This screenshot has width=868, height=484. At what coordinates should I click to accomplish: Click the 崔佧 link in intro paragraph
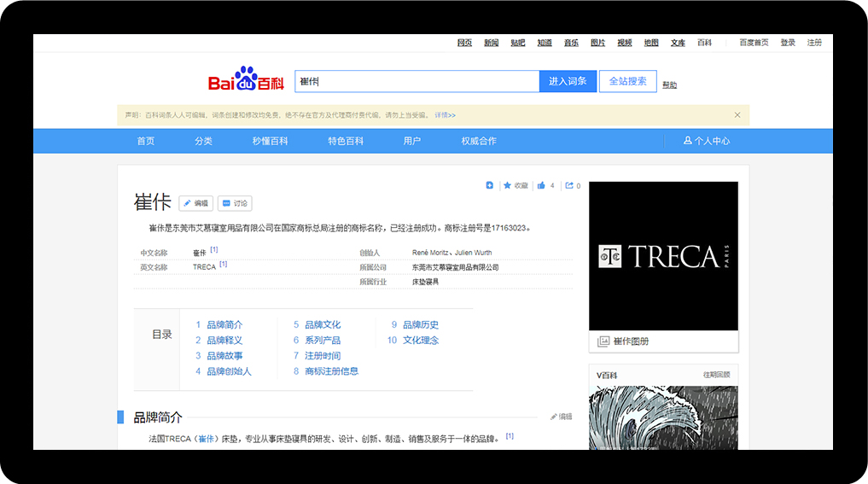coord(206,439)
